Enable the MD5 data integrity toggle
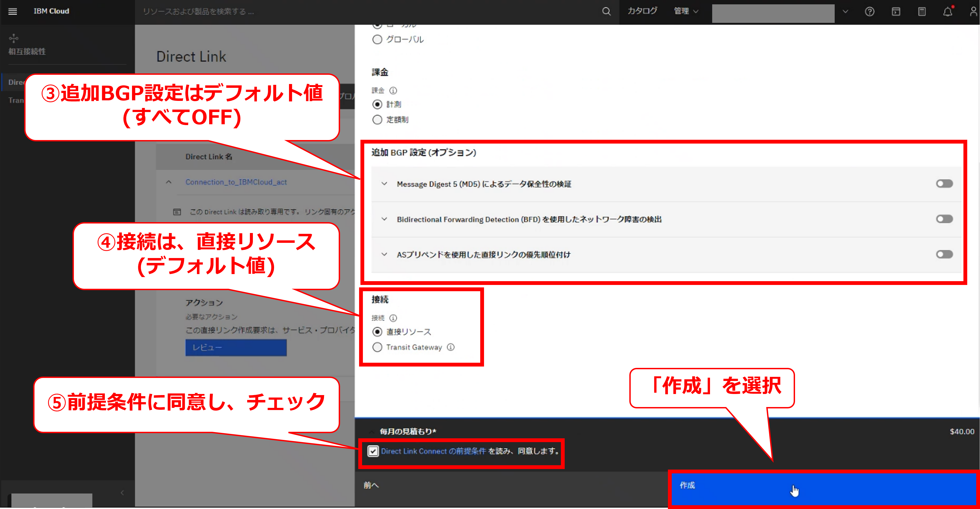This screenshot has width=980, height=509. click(944, 184)
